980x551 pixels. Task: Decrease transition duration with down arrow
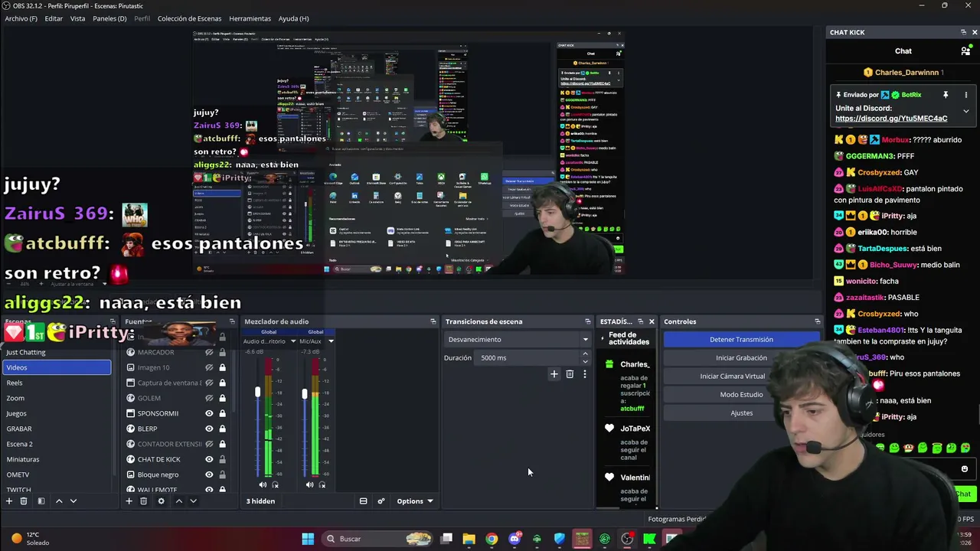tap(585, 361)
